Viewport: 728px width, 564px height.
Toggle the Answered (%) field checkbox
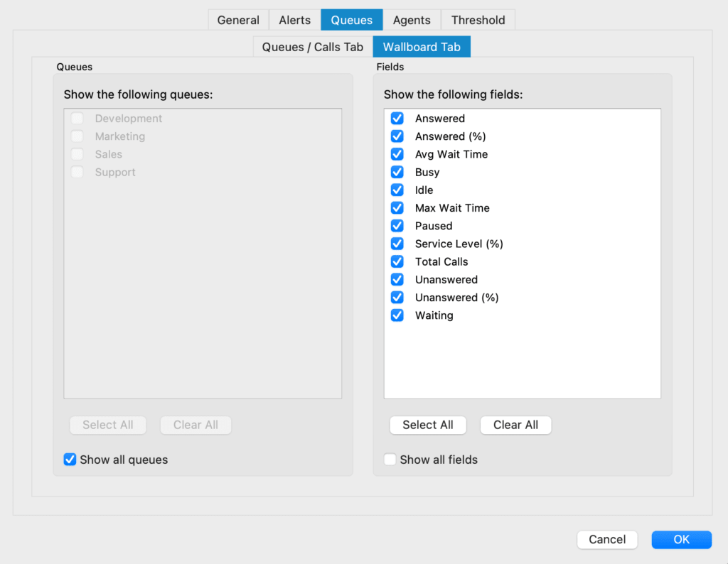coord(397,136)
